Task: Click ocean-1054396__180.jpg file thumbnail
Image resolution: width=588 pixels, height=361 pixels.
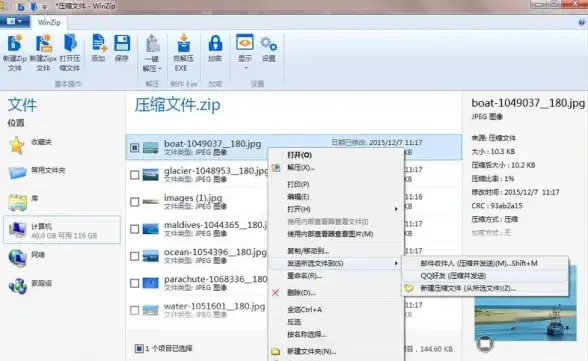Action: [x=151, y=256]
